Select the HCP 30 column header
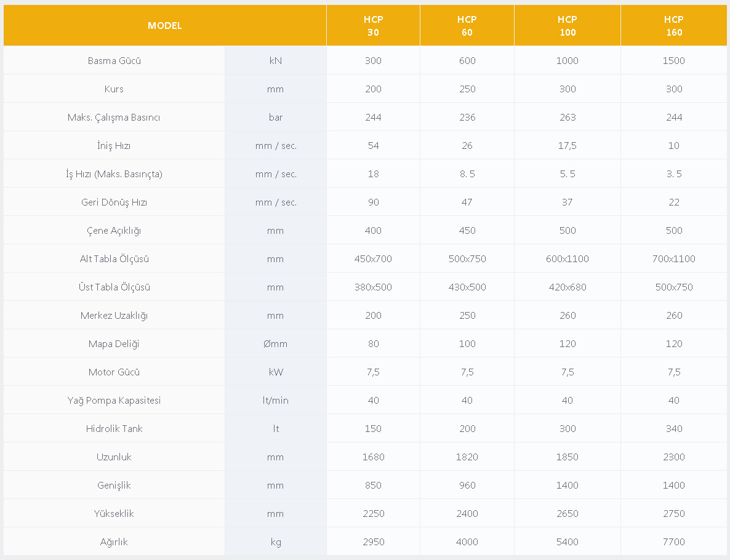Screen dimensions: 730x560 pyautogui.click(x=374, y=26)
